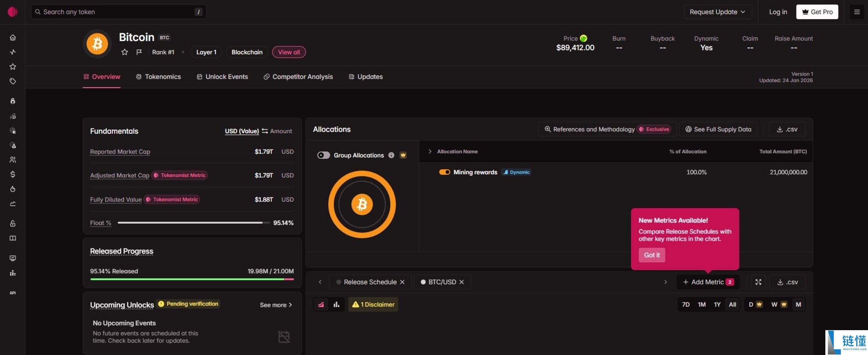
Task: Click the open book icon in sidebar
Action: (x=13, y=238)
